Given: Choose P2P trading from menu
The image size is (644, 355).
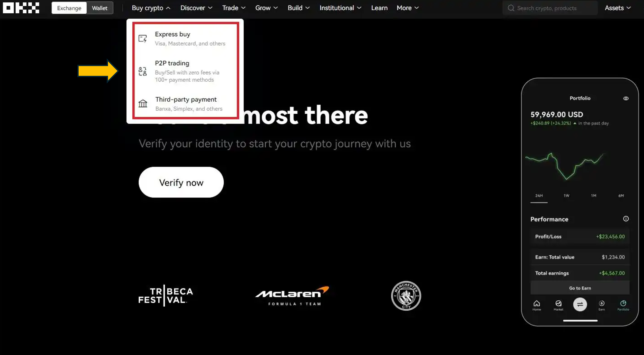Looking at the screenshot, I should (x=185, y=71).
